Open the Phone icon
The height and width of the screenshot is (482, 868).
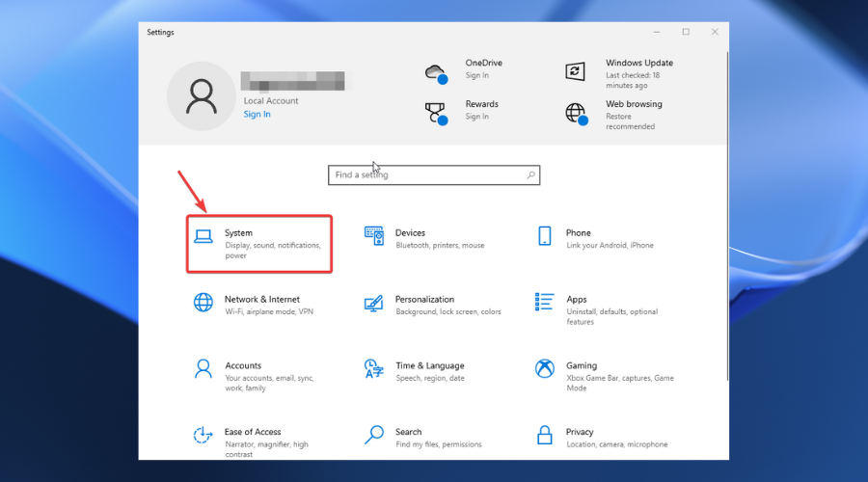[x=545, y=236]
